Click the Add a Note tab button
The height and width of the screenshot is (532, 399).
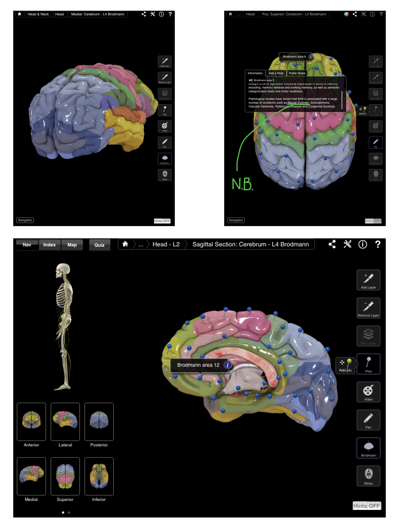[276, 73]
